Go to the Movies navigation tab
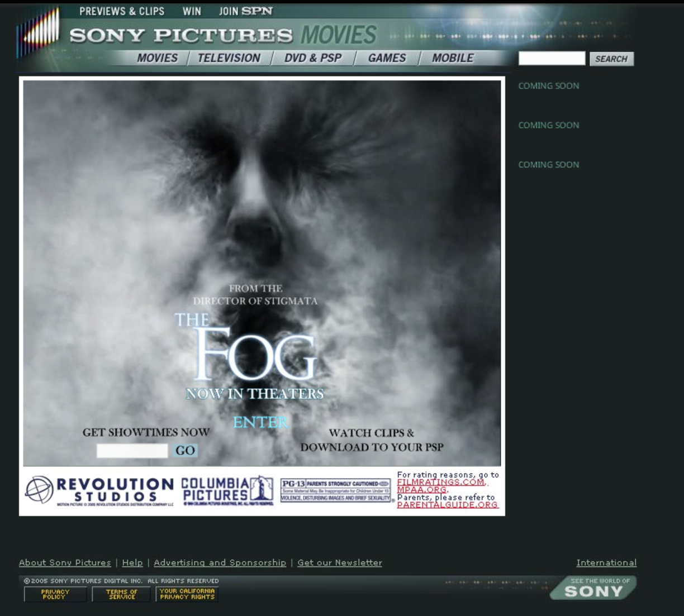The width and height of the screenshot is (684, 616). pos(157,58)
